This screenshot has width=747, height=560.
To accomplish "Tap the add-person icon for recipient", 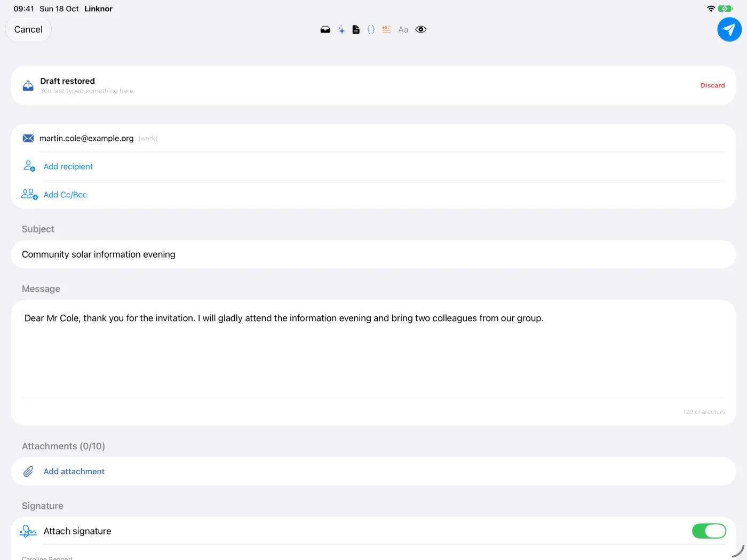I will pyautogui.click(x=29, y=166).
